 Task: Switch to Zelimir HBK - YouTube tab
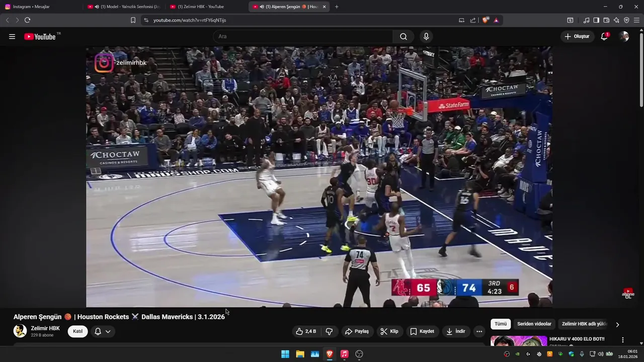click(204, 7)
